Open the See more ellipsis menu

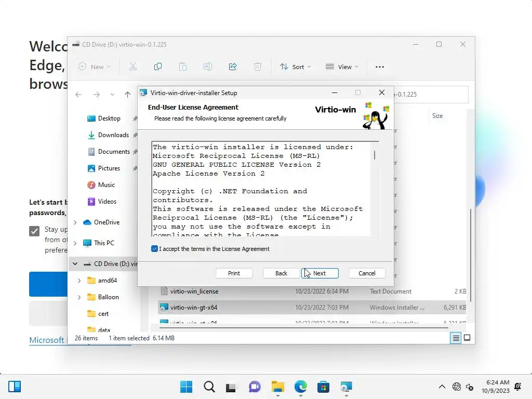pyautogui.click(x=380, y=67)
